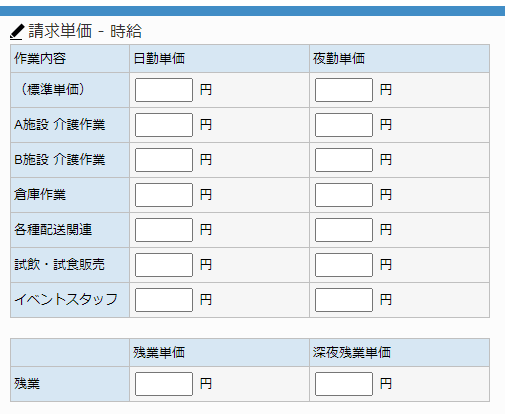
Task: Click the 請求単価 - 時給 section heading
Action: (x=85, y=31)
